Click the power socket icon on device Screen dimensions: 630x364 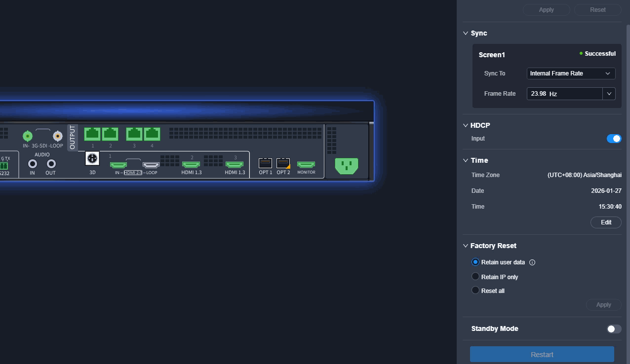click(x=347, y=166)
